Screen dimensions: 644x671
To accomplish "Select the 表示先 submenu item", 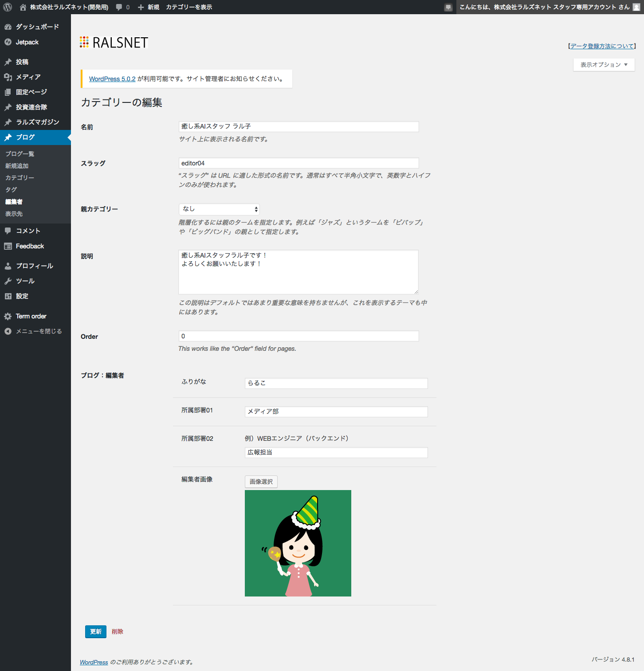I will [14, 214].
